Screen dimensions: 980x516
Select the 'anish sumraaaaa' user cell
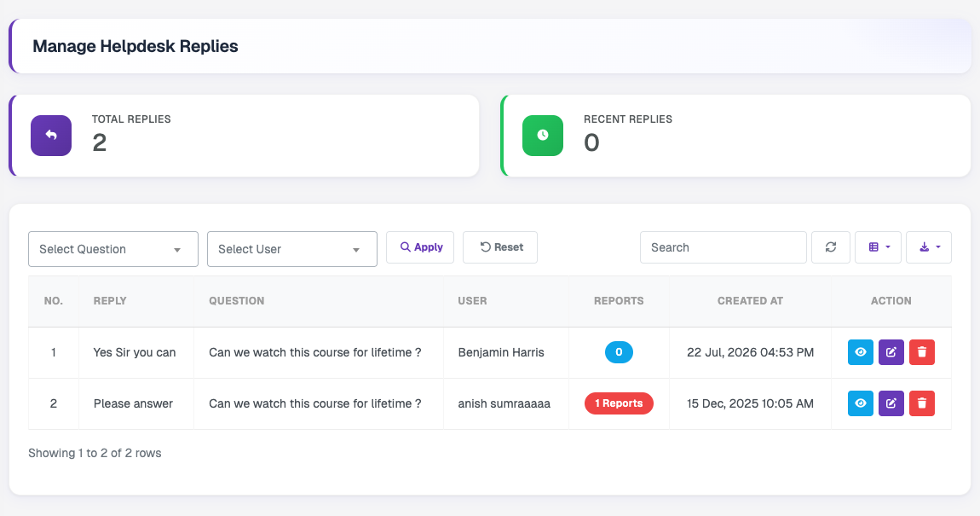(504, 403)
